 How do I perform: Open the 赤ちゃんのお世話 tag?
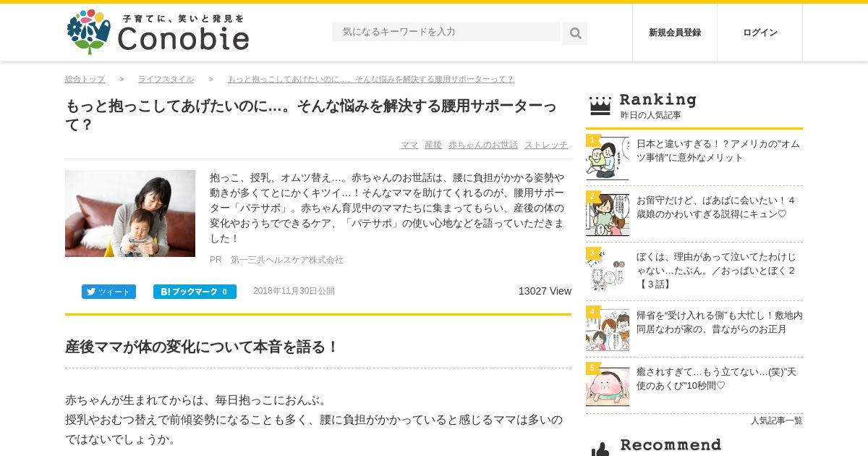[483, 145]
